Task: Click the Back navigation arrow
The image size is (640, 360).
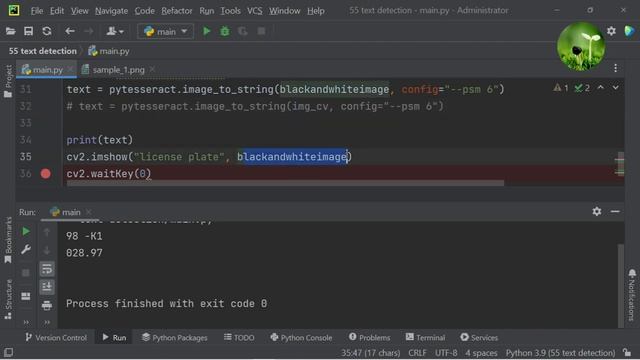Action: click(x=70, y=31)
